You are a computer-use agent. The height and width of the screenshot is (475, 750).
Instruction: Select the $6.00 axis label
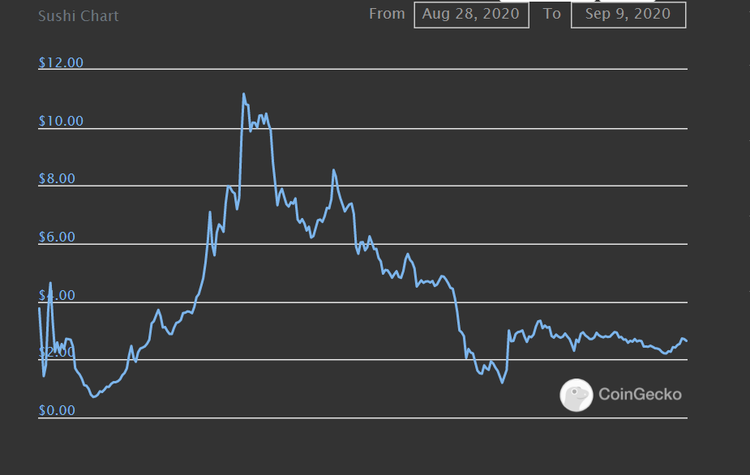click(x=57, y=237)
